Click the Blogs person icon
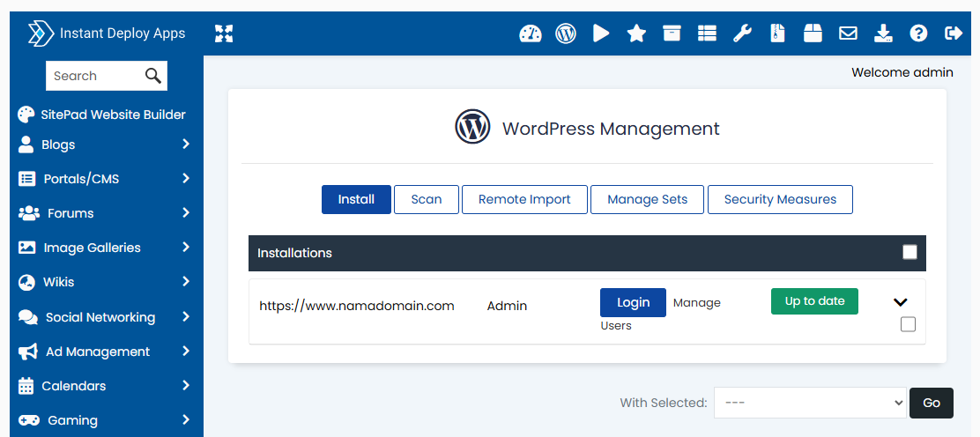 [26, 144]
